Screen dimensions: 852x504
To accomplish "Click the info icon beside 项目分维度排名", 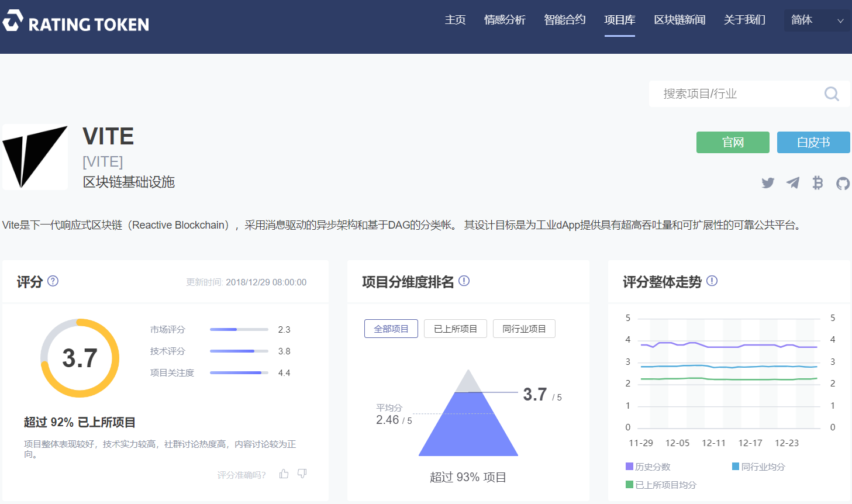I will coord(464,281).
